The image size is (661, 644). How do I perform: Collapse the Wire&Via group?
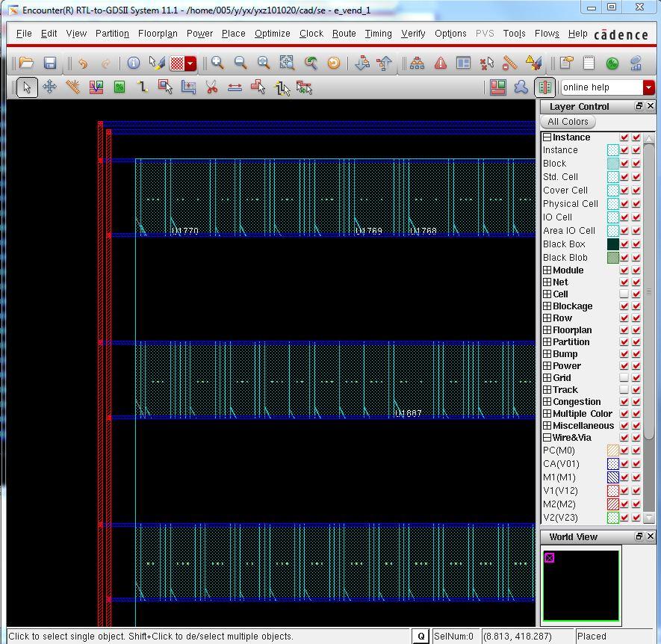(x=547, y=438)
